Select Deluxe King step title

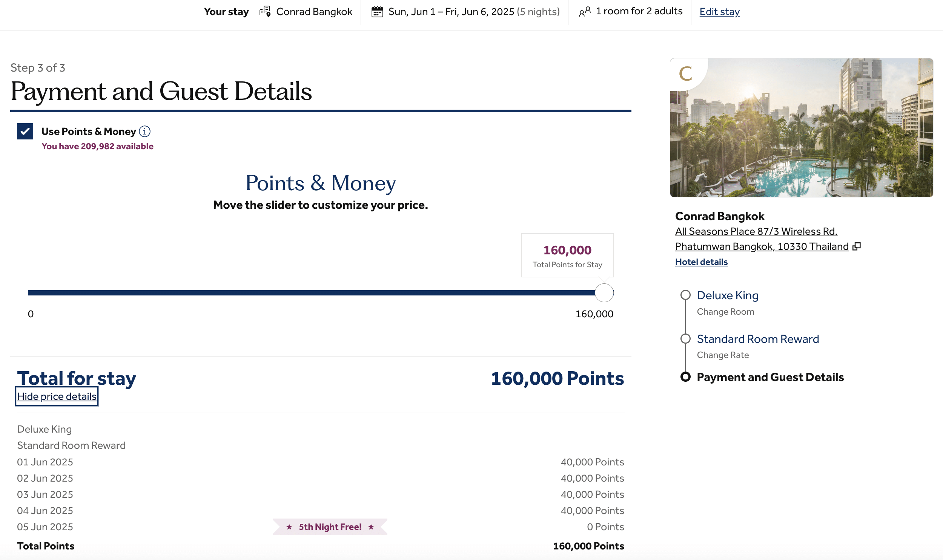pos(727,295)
